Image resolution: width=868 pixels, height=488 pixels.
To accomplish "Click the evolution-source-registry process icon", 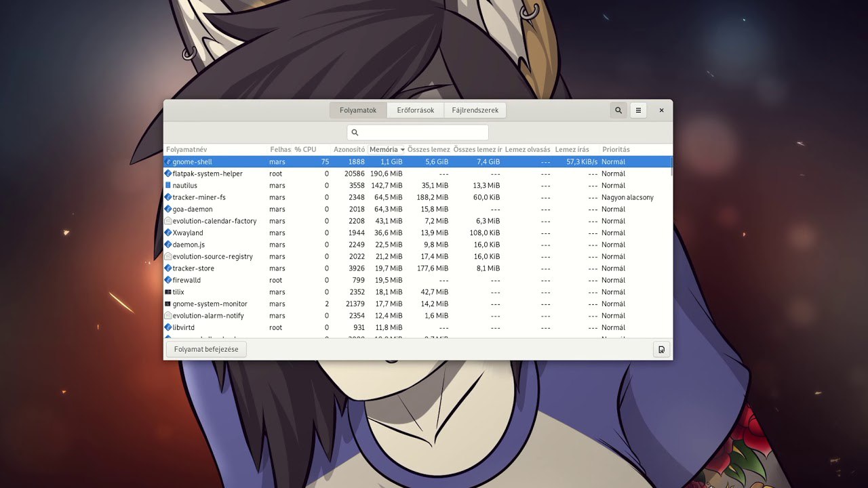I will [168, 256].
